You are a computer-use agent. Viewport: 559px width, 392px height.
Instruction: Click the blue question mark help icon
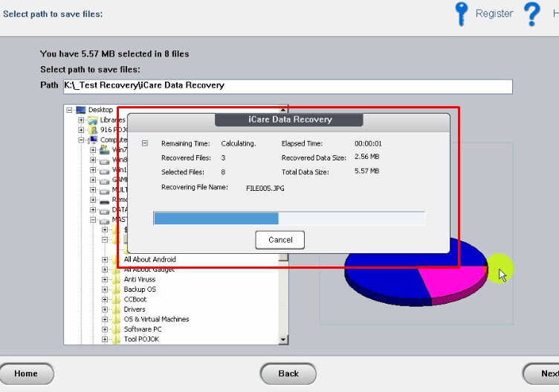coord(531,14)
